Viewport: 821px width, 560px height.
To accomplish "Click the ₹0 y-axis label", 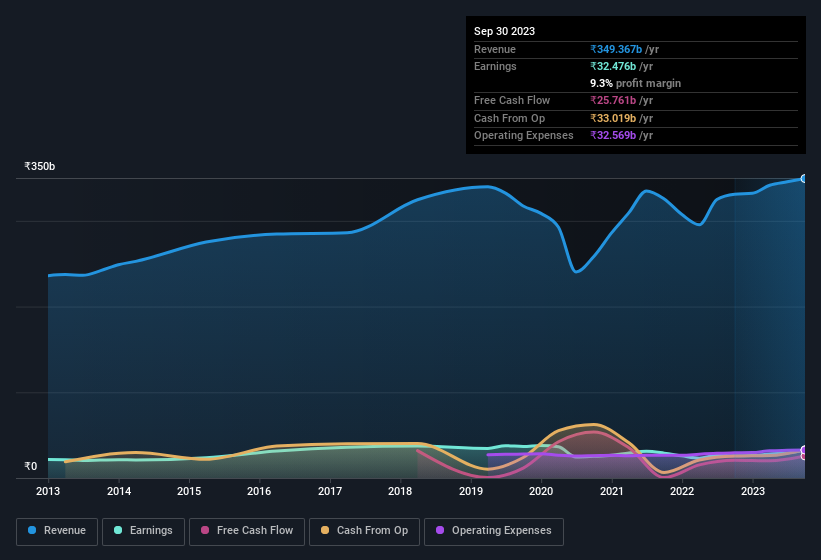I will click(x=30, y=466).
